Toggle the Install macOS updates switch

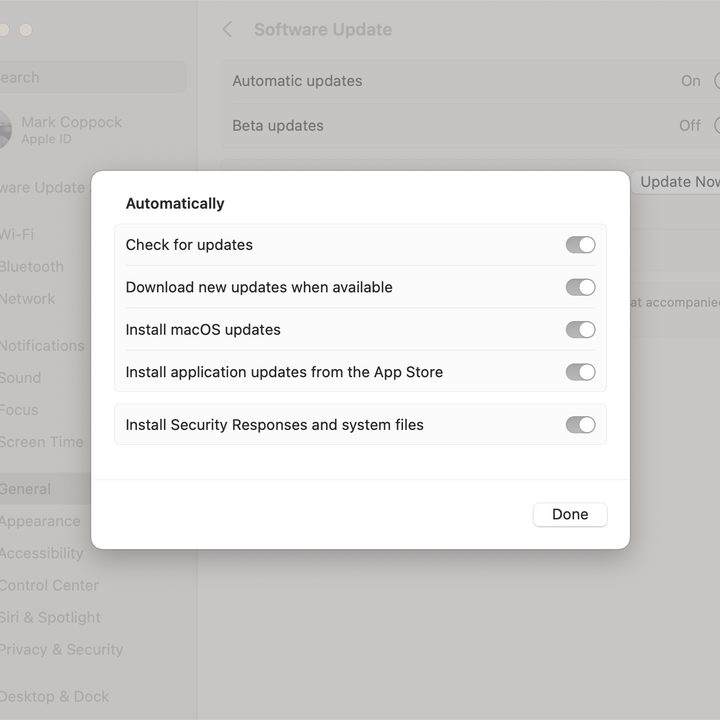[x=580, y=330]
